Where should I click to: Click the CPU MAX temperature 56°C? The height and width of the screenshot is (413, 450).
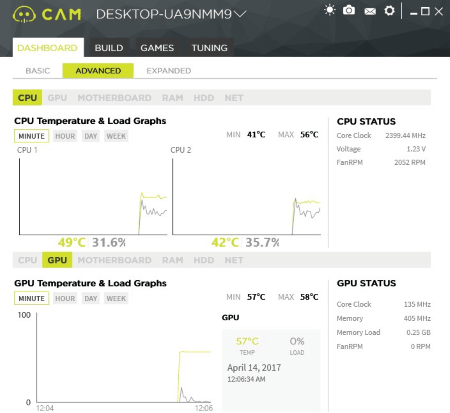point(309,135)
